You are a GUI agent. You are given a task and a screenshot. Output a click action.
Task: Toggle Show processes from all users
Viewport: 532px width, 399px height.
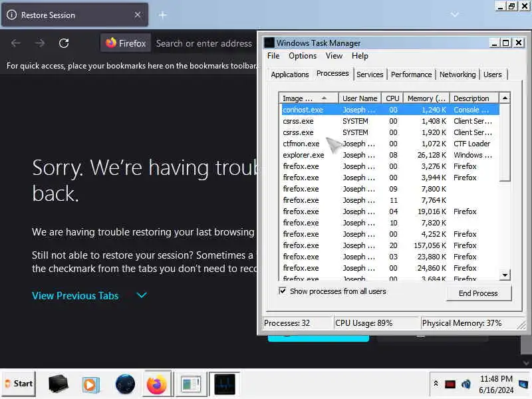pyautogui.click(x=282, y=291)
